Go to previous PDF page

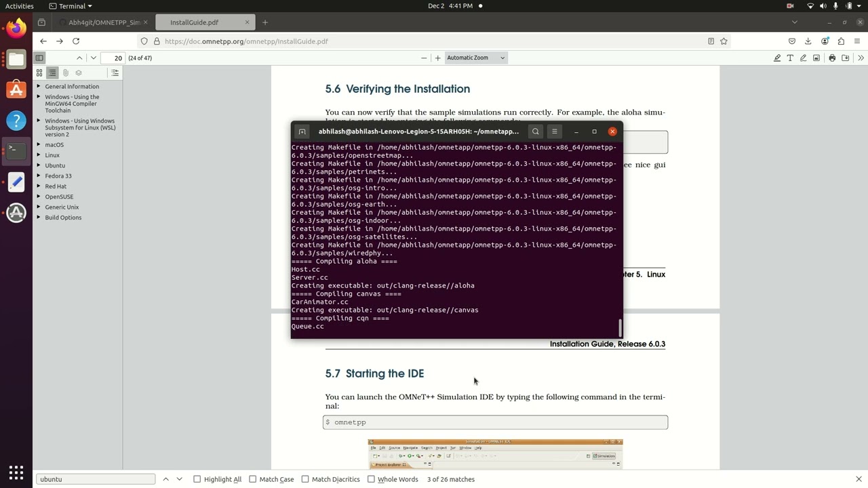point(79,58)
